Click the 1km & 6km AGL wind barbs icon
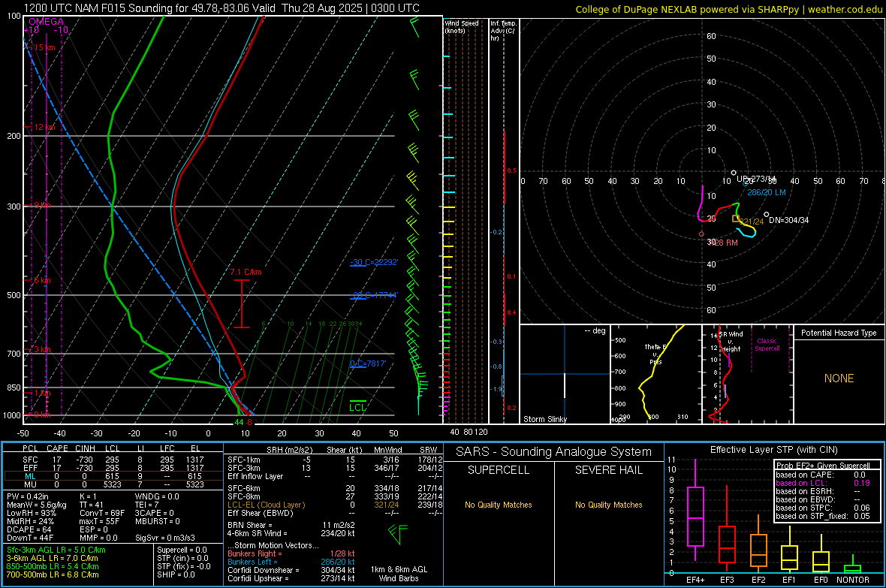The width and height of the screenshot is (886, 588). [398, 534]
